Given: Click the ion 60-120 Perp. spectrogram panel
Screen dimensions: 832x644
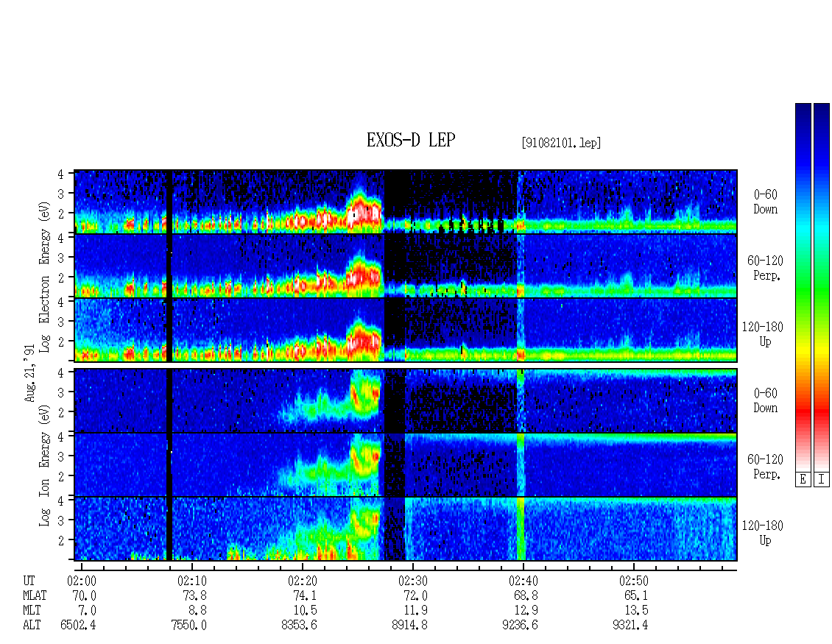Looking at the screenshot, I should 406,464.
